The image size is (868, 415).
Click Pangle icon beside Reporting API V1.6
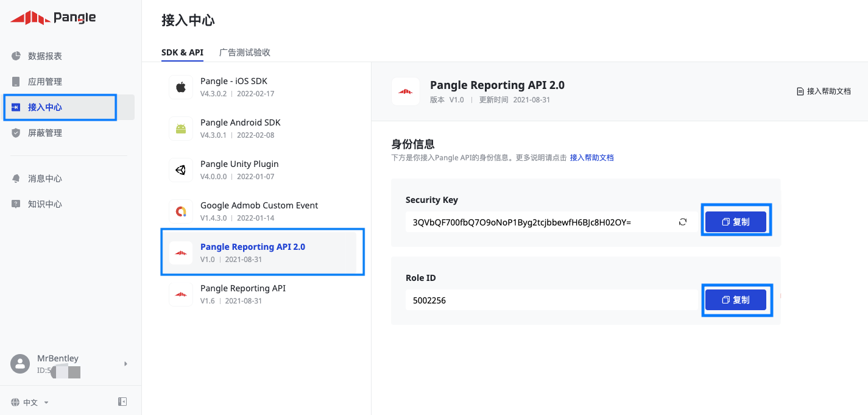181,294
